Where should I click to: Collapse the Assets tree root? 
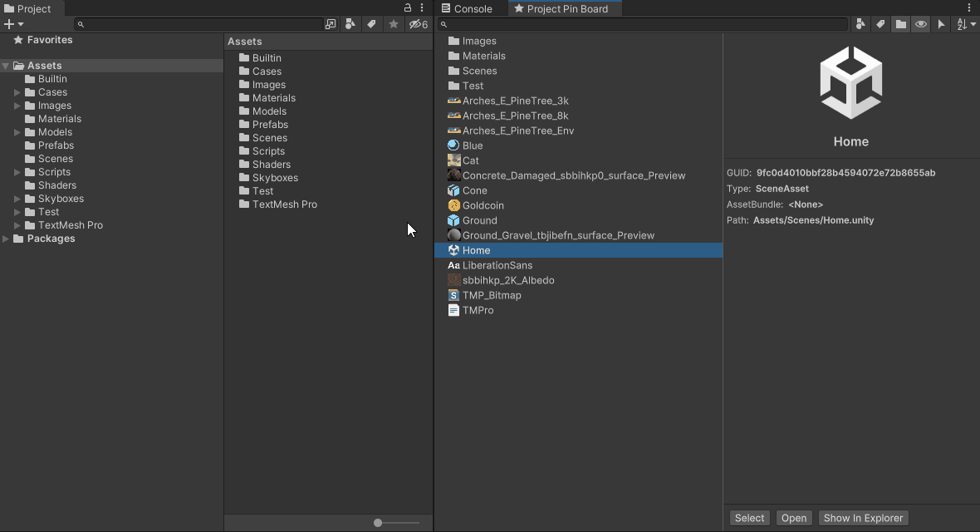6,66
